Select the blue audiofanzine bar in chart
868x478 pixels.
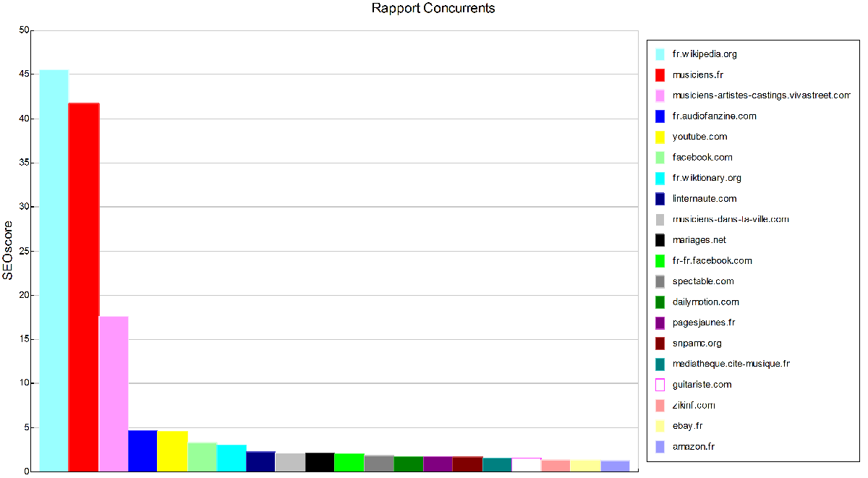click(142, 451)
